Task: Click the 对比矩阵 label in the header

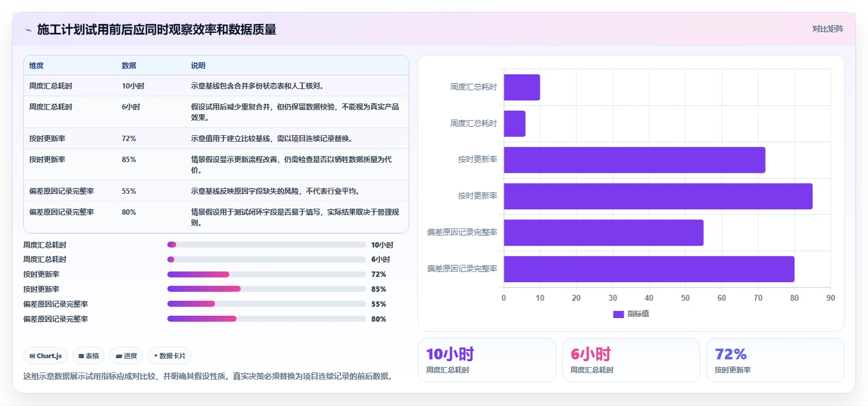Action: tap(827, 29)
